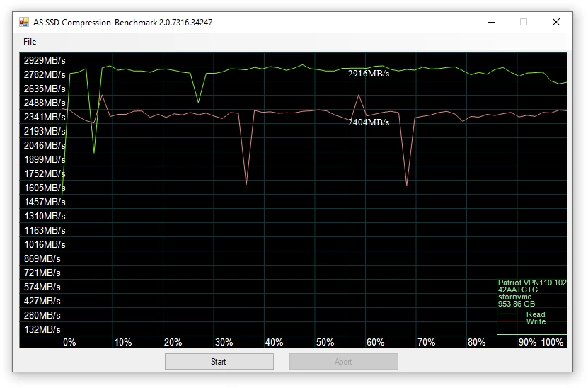Image resolution: width=588 pixels, height=388 pixels.
Task: Click the 70% compression axis label
Action: tap(427, 342)
